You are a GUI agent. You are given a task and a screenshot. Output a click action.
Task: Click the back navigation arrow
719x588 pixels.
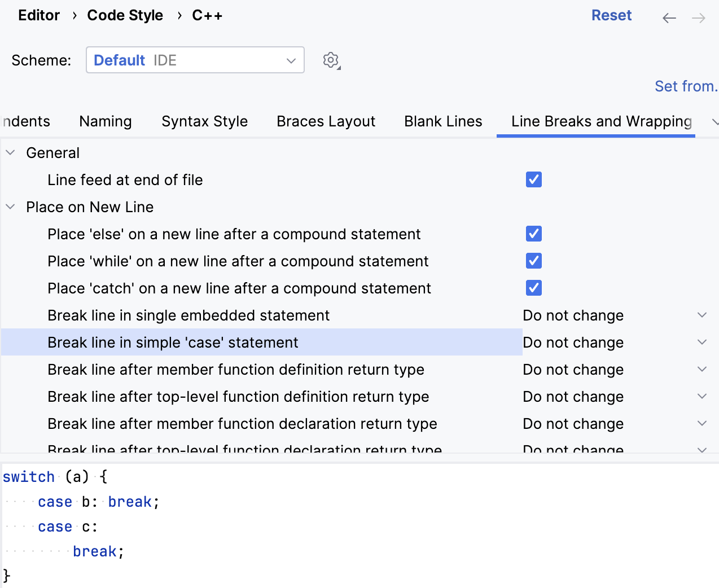(x=669, y=18)
